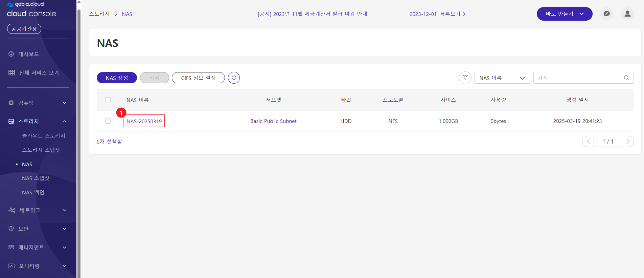Open the user account profile icon

[627, 14]
